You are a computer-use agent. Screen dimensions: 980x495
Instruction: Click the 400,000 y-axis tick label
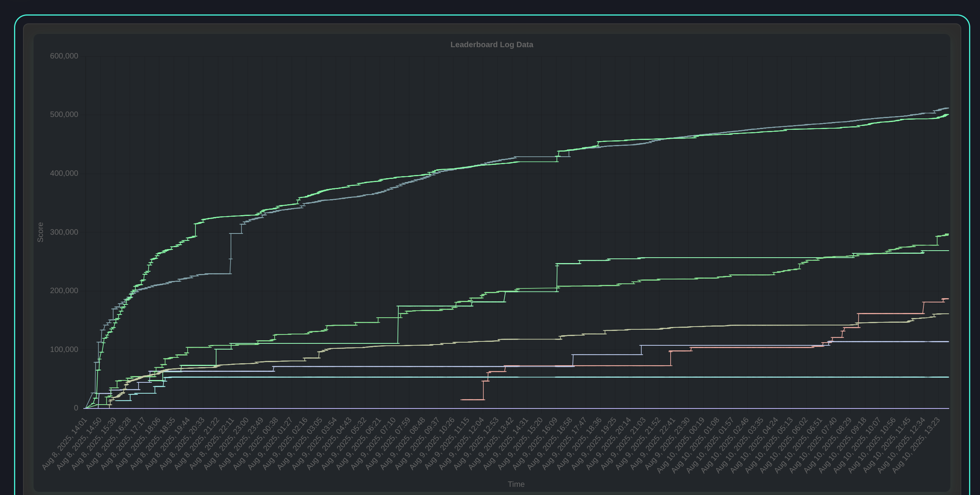[64, 173]
